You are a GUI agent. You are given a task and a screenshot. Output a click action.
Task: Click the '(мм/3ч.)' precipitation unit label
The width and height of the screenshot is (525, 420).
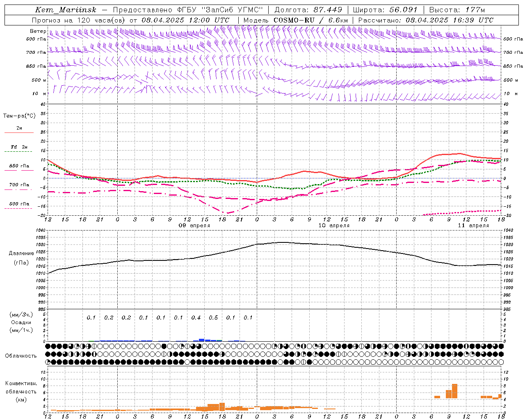[21, 315]
